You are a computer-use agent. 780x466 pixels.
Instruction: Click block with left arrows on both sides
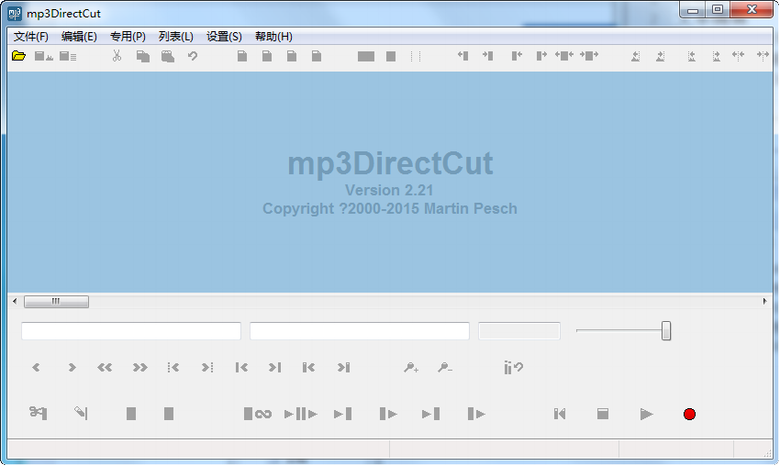coord(564,56)
